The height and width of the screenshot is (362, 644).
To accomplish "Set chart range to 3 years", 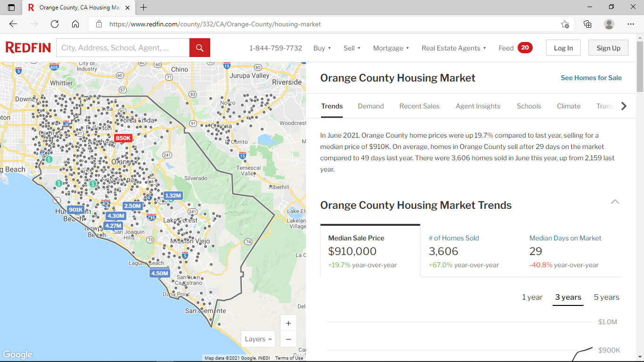I will click(568, 297).
